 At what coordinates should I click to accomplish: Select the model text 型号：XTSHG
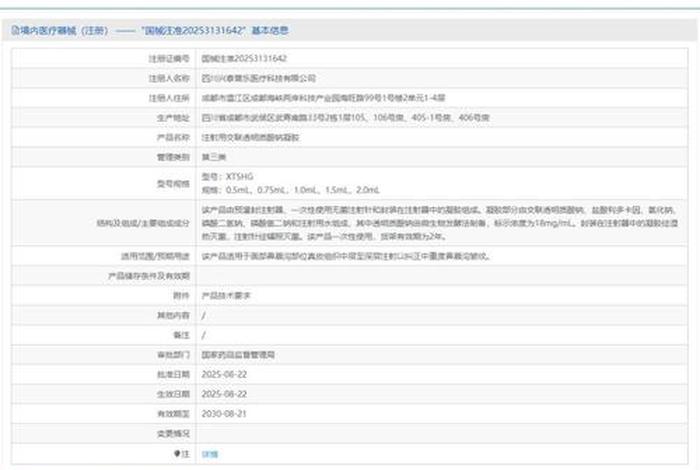[x=227, y=177]
